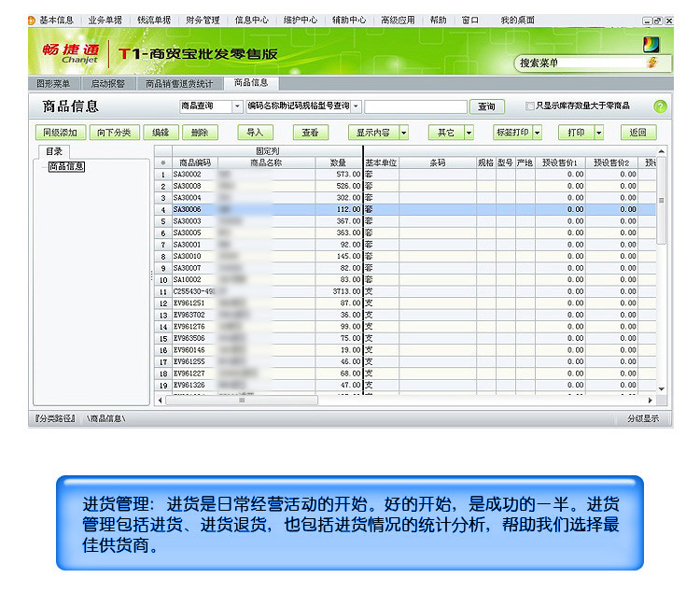Click the lightning icon in search box
Screen dimensions: 700x592
point(652,63)
